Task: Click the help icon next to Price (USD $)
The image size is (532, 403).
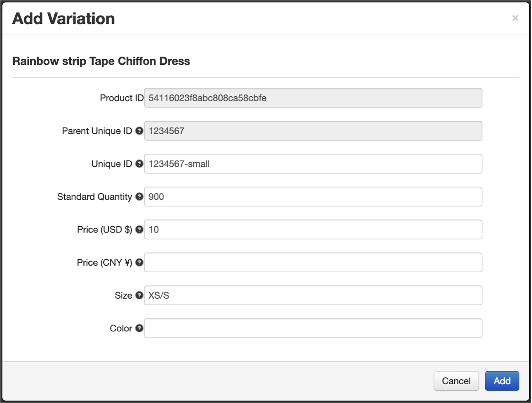Action: pyautogui.click(x=139, y=229)
